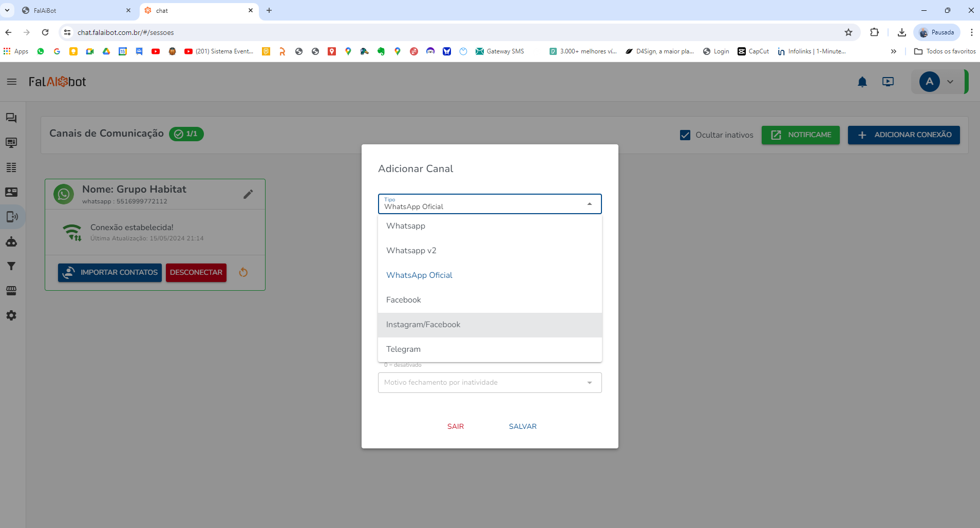Screen dimensions: 980x528
Task: Click the site info icon in address bar
Action: click(67, 32)
